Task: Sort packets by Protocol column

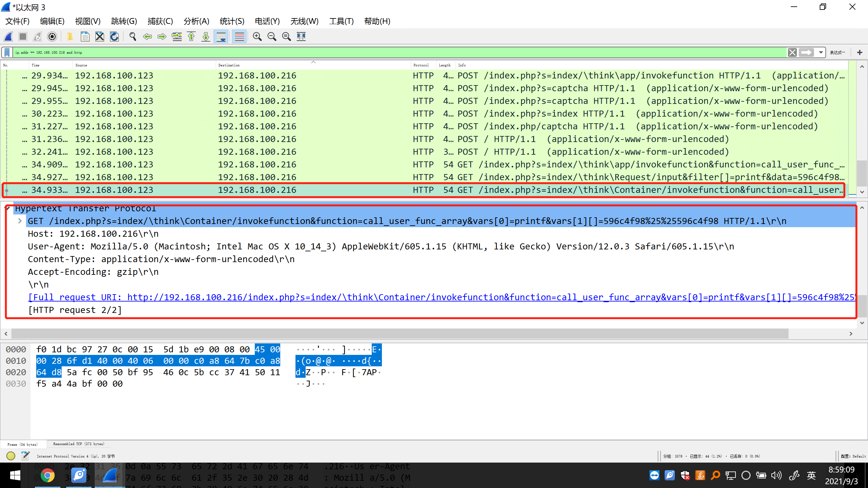Action: pyautogui.click(x=424, y=65)
